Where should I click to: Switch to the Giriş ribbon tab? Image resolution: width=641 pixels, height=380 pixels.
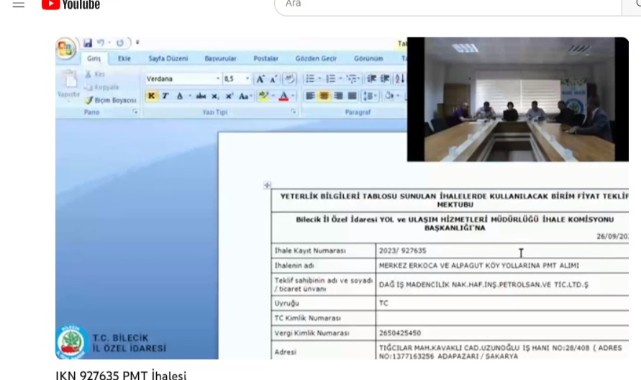94,58
